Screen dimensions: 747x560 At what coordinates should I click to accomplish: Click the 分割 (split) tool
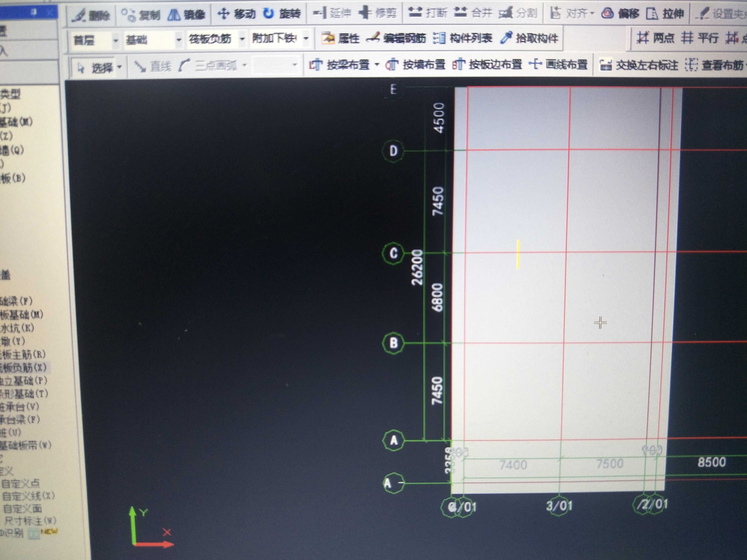tap(518, 13)
